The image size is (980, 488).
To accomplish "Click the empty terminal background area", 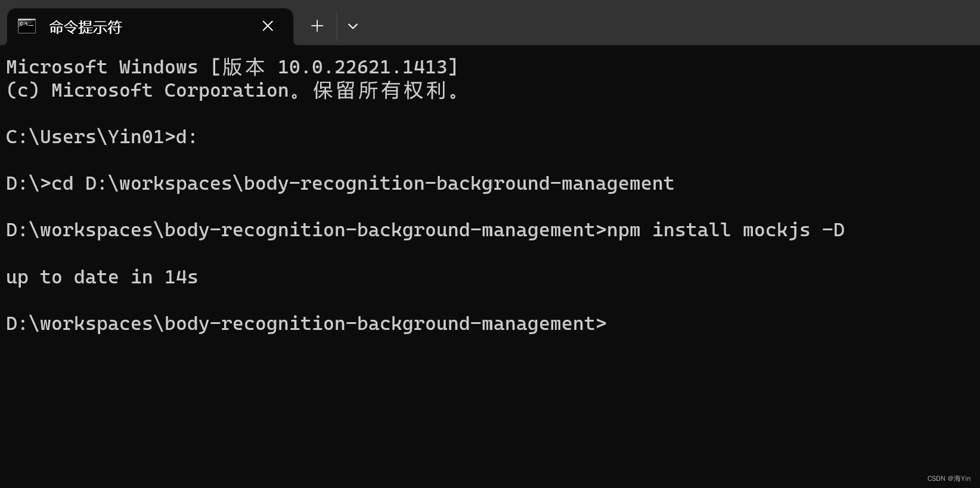I will point(477,406).
